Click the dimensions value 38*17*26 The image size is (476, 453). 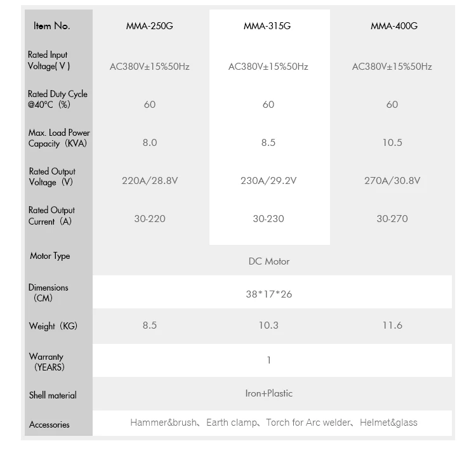pyautogui.click(x=268, y=294)
